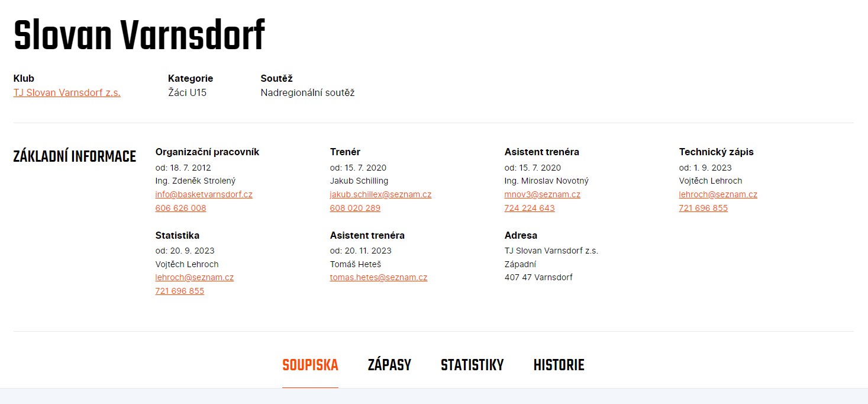The width and height of the screenshot is (868, 404).
Task: Email lehroch@seznam.cz under Technický zápis
Action: 718,194
